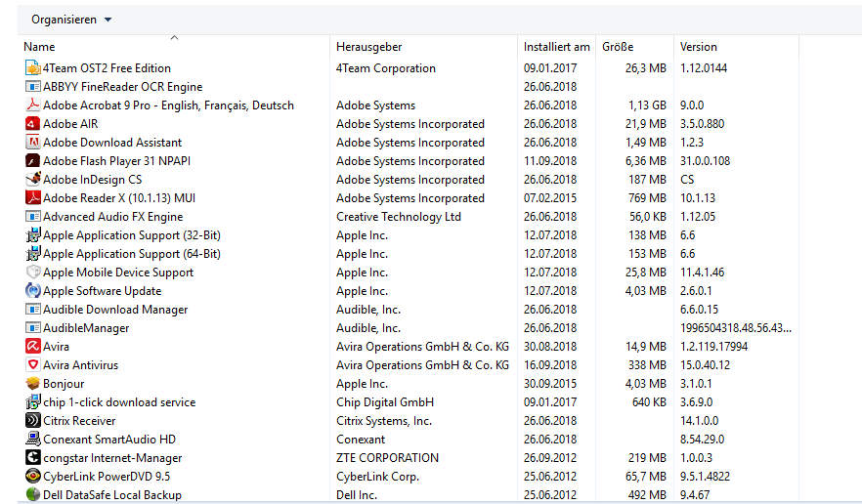This screenshot has width=862, height=504.
Task: Select the CyberLink PowerDVD 9.5 name
Action: (x=107, y=477)
